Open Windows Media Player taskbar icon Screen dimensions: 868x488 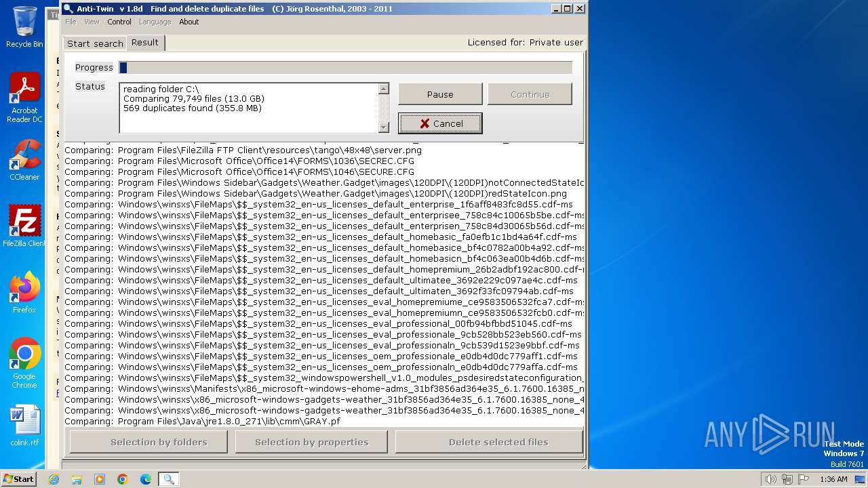tap(100, 479)
